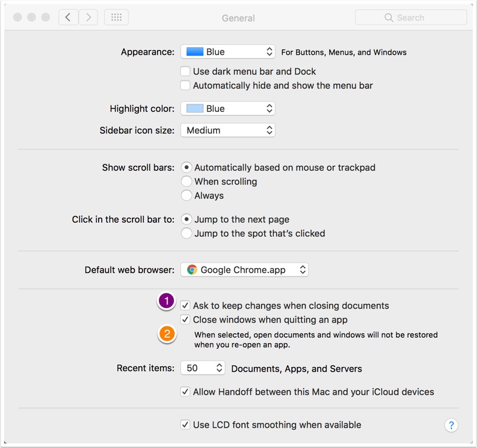Enable dark menu bar and Dock

[x=185, y=72]
